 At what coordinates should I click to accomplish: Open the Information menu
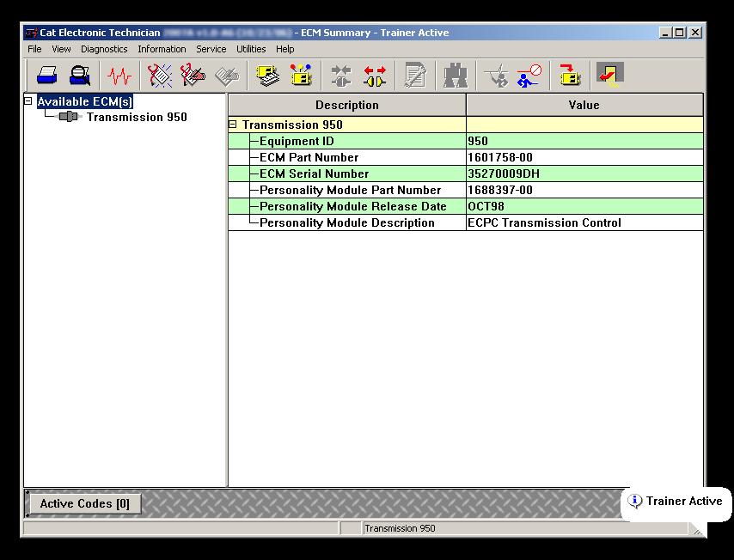click(x=162, y=49)
